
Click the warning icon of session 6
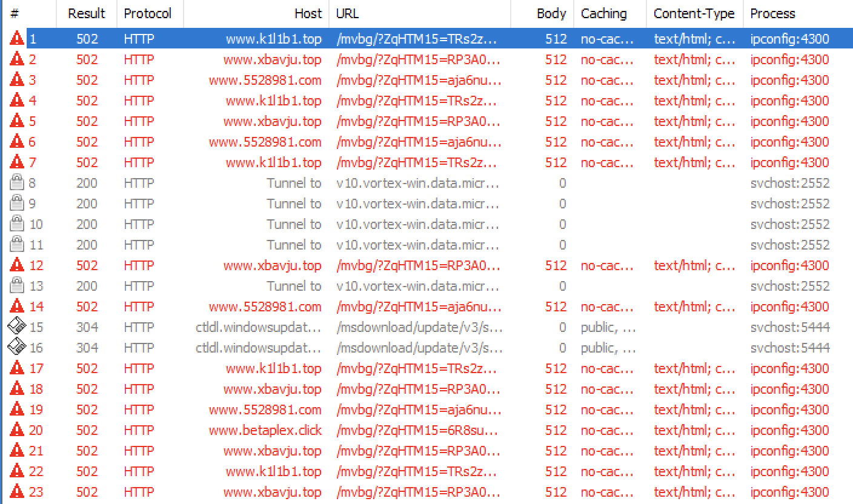click(x=17, y=142)
